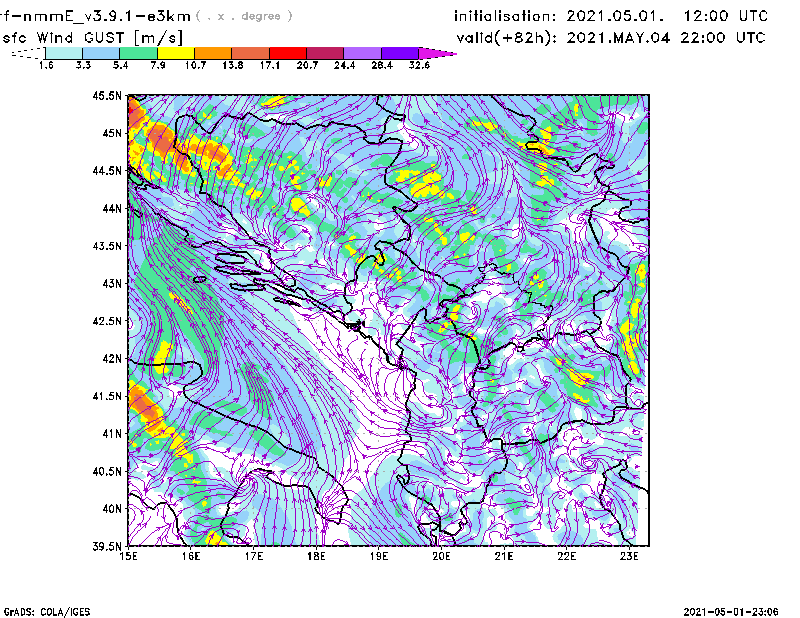Click legend value 32.6

point(419,65)
